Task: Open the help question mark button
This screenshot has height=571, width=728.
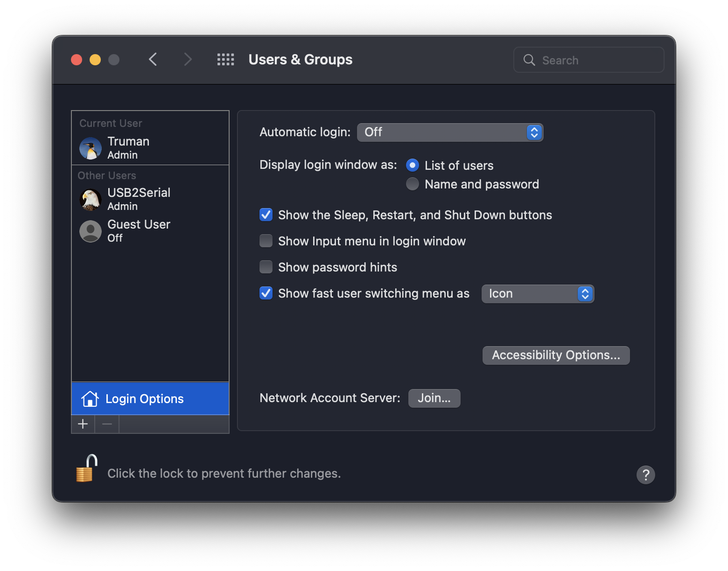Action: pyautogui.click(x=645, y=474)
